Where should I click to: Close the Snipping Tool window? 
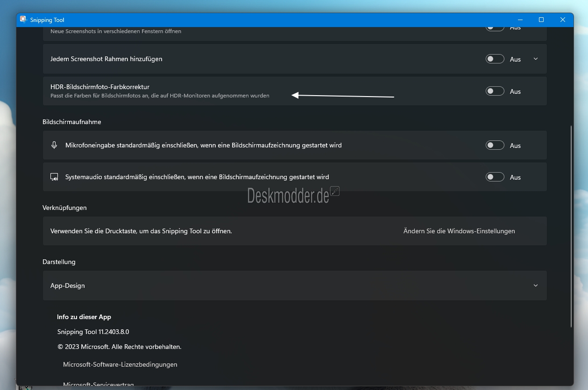[563, 20]
